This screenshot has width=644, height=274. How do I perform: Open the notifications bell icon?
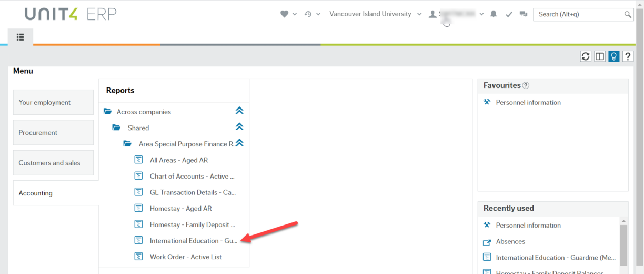click(x=494, y=14)
